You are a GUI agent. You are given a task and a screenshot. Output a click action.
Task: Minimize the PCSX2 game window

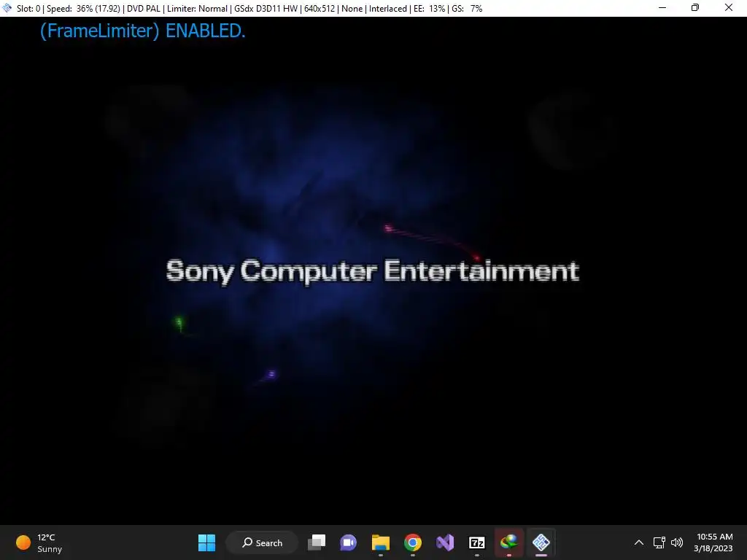tap(662, 8)
